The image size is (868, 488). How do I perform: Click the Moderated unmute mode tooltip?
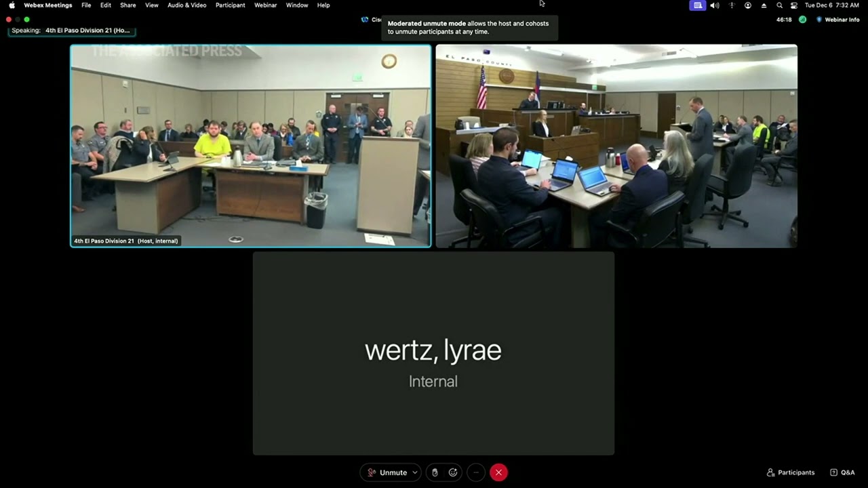pos(469,27)
